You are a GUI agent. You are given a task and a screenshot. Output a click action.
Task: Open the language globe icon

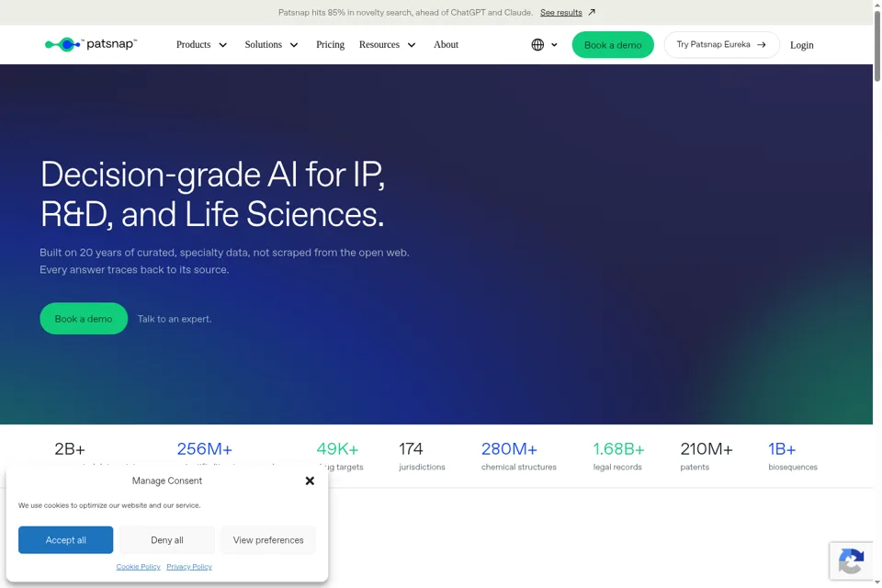[x=537, y=44]
